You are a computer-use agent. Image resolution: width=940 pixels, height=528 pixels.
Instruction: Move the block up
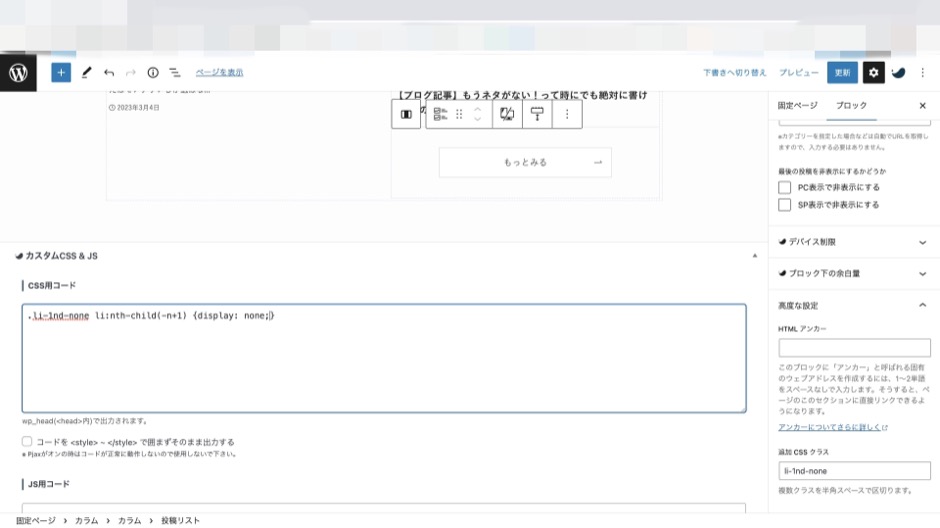click(477, 109)
